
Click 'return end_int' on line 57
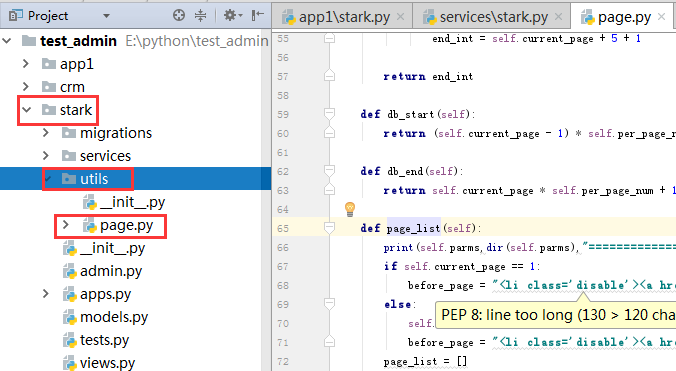tap(428, 77)
